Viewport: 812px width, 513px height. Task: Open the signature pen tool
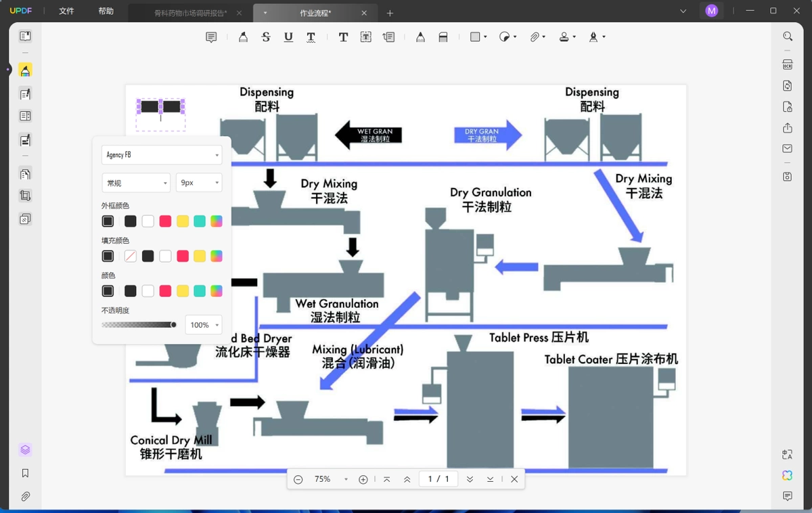click(x=593, y=37)
